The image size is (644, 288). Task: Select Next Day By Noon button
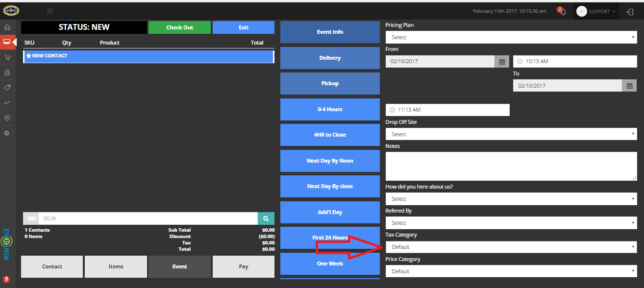[330, 161]
